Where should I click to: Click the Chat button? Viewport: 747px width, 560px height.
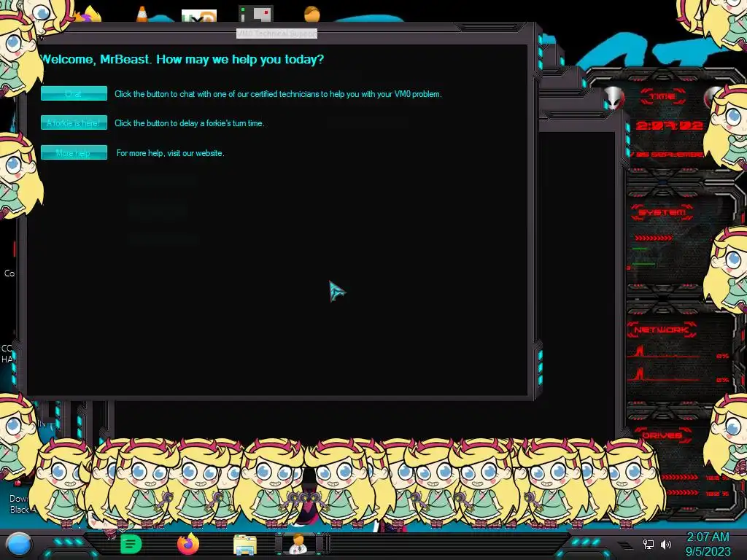coord(74,93)
